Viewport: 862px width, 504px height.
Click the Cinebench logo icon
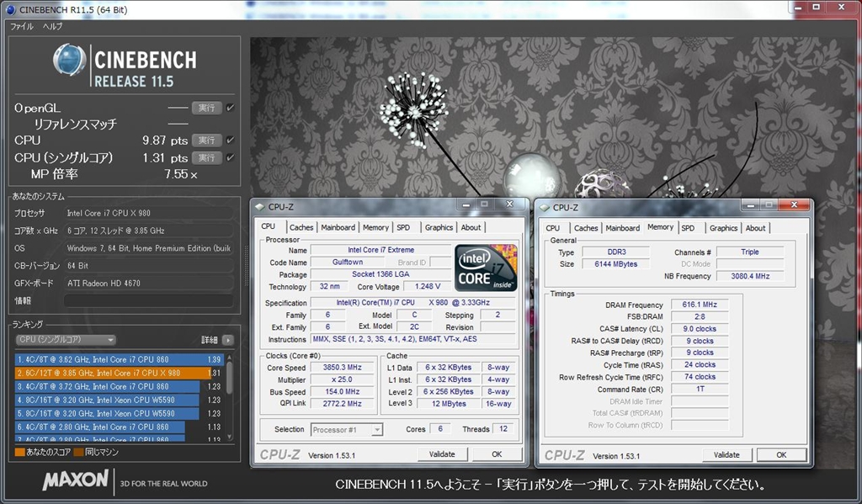pos(70,63)
